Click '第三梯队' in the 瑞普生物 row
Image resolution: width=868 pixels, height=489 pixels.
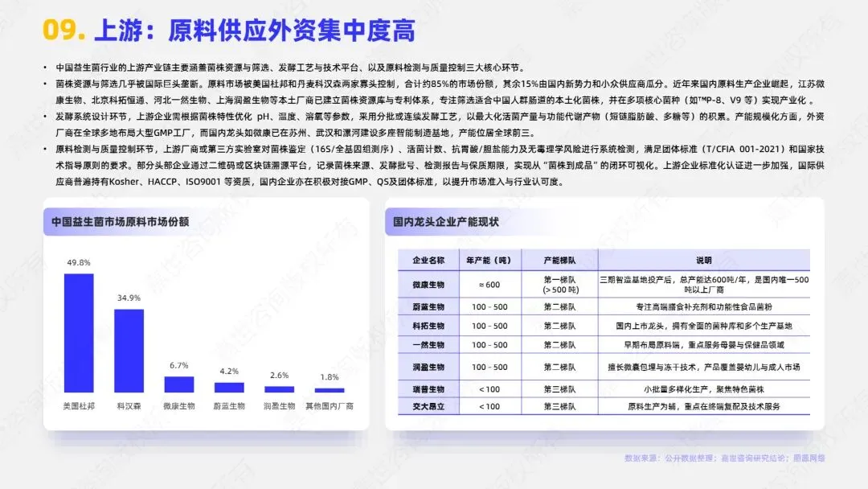click(559, 389)
